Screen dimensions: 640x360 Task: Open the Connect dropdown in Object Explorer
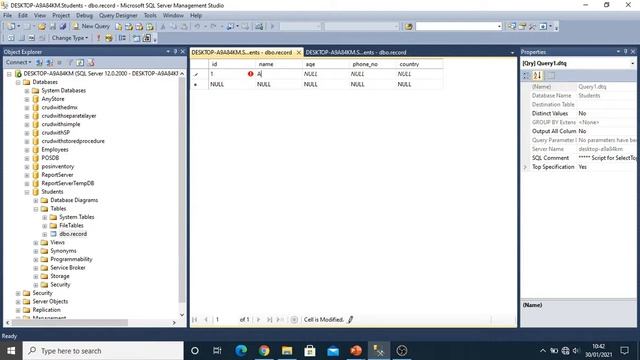[18, 62]
